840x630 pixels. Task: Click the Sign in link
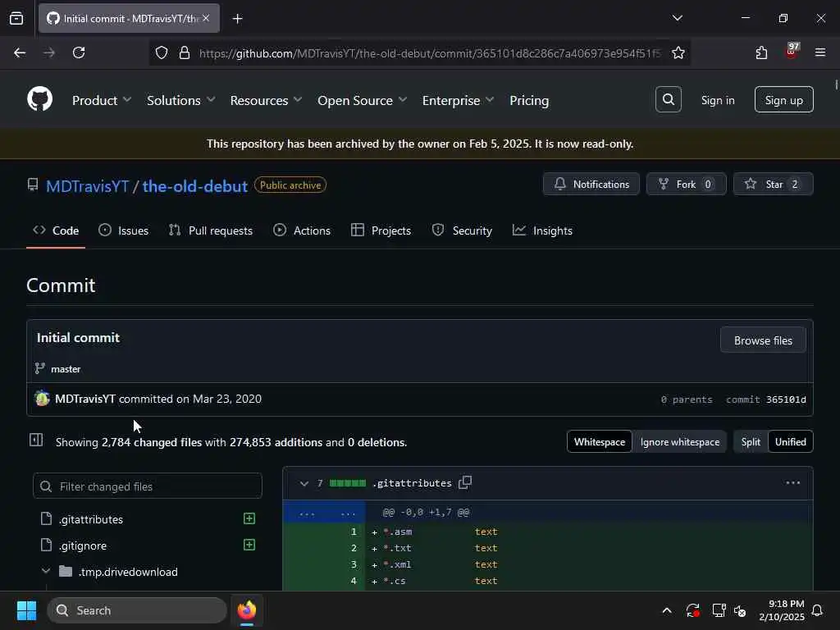click(718, 100)
